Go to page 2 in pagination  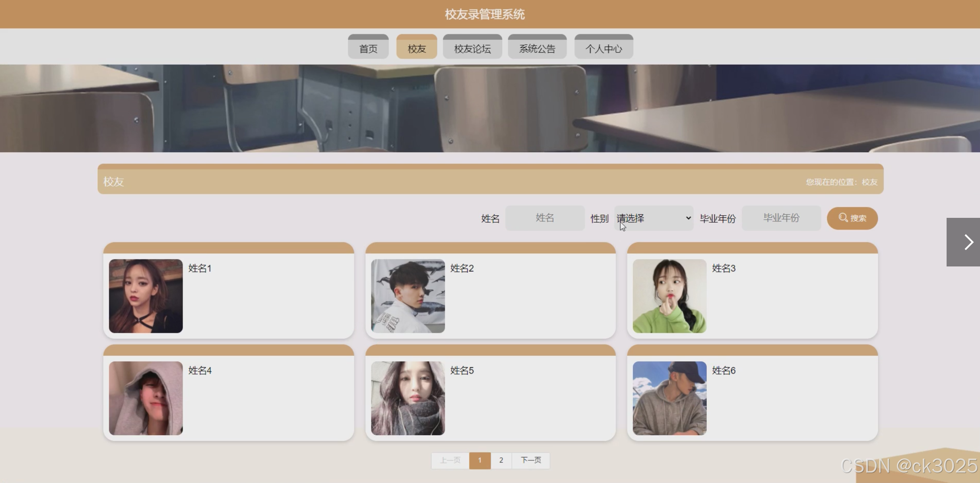click(x=501, y=460)
